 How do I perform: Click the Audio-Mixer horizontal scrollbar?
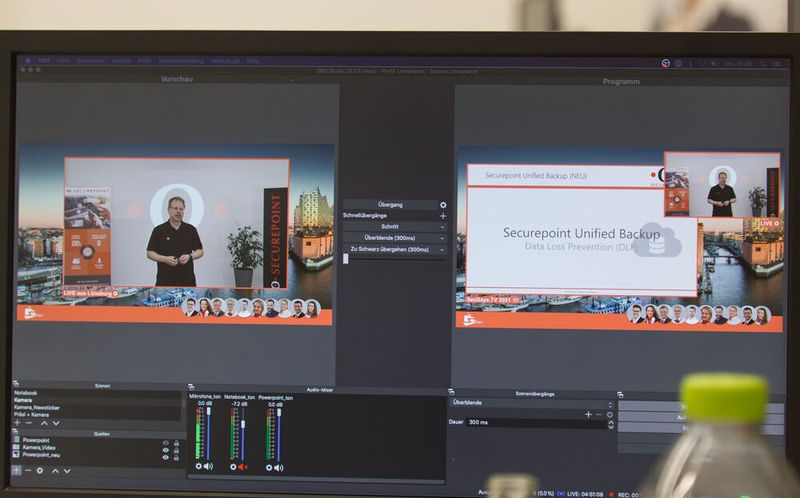pyautogui.click(x=316, y=481)
